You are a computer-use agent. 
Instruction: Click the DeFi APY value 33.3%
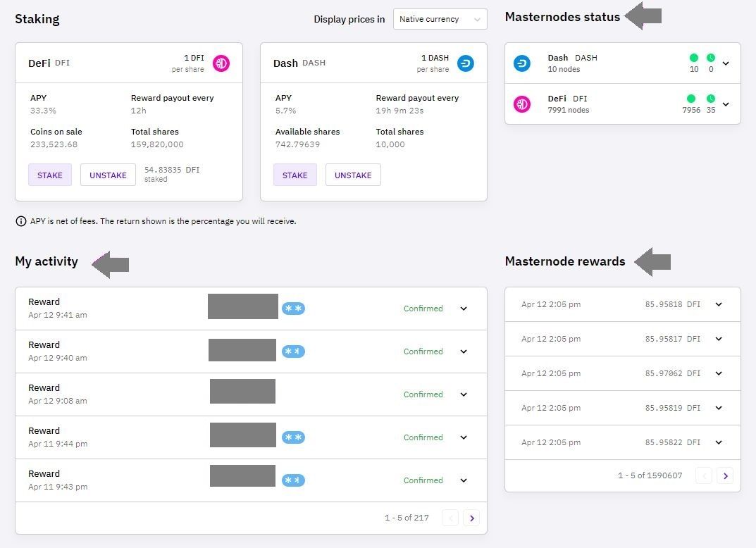point(43,111)
